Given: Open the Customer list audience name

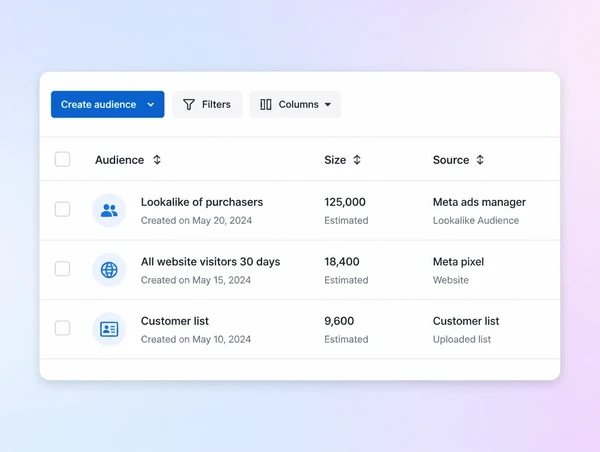Looking at the screenshot, I should 174,321.
